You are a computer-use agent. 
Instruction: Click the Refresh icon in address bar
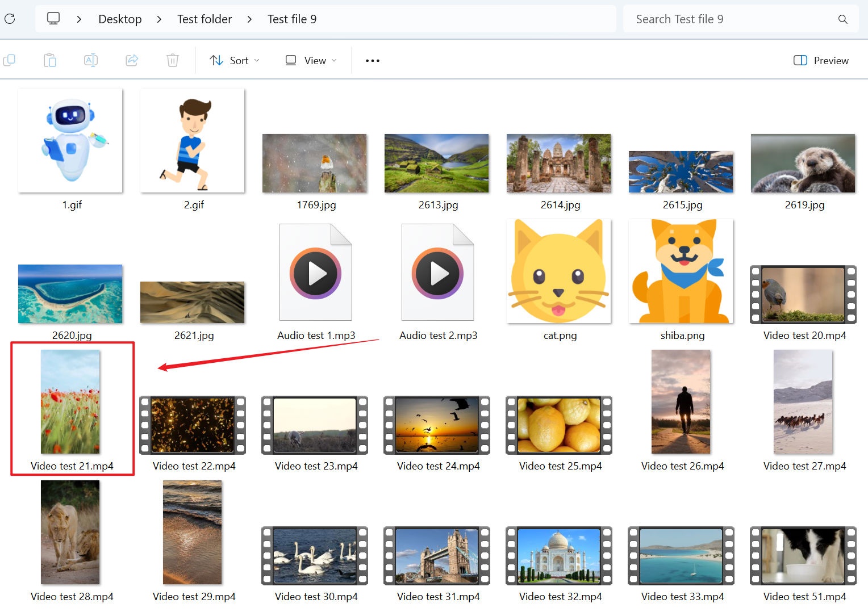coord(10,19)
